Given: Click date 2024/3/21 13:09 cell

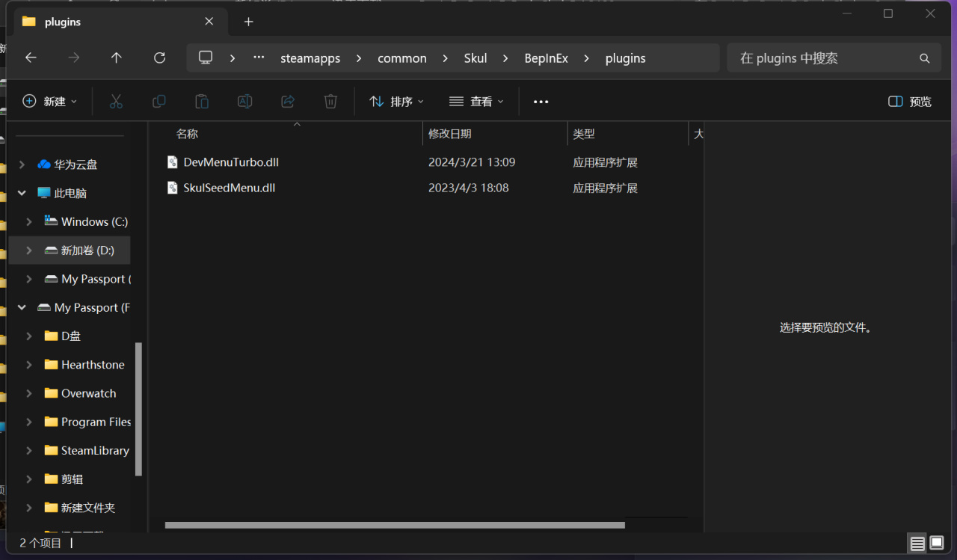Looking at the screenshot, I should 472,162.
